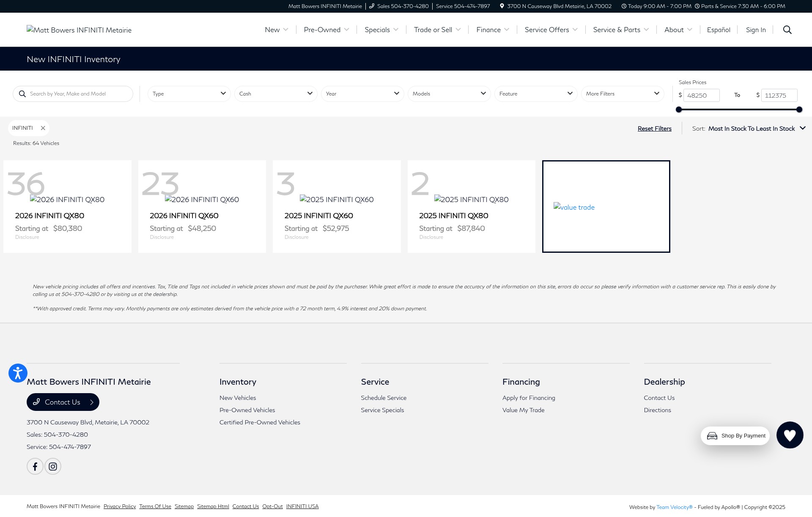
Task: Open the Finance menu
Action: (493, 30)
